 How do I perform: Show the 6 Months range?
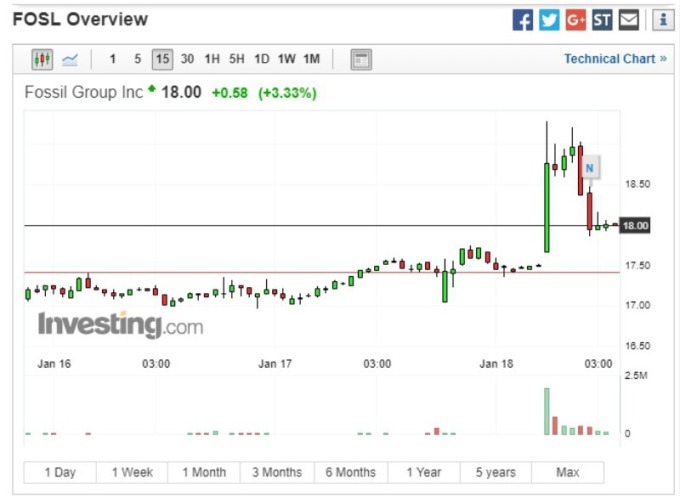click(351, 472)
